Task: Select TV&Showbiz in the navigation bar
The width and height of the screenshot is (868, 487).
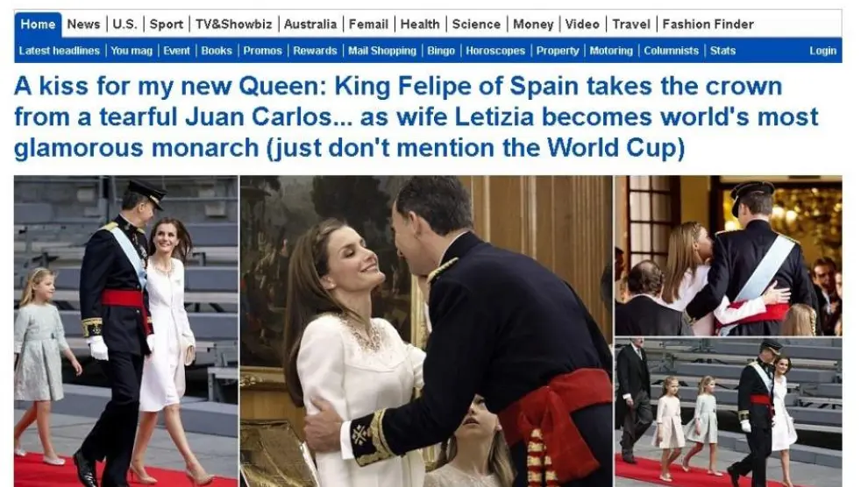Action: coord(233,25)
